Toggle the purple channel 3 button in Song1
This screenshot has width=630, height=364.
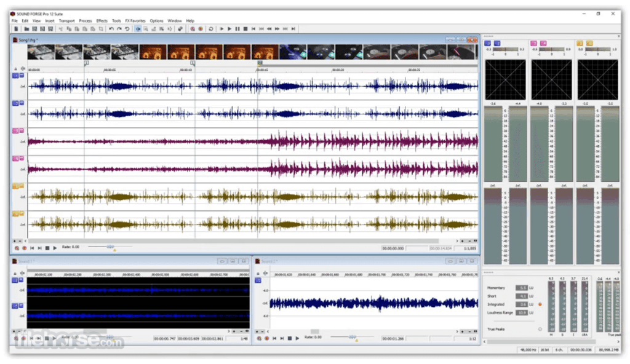tap(15, 131)
